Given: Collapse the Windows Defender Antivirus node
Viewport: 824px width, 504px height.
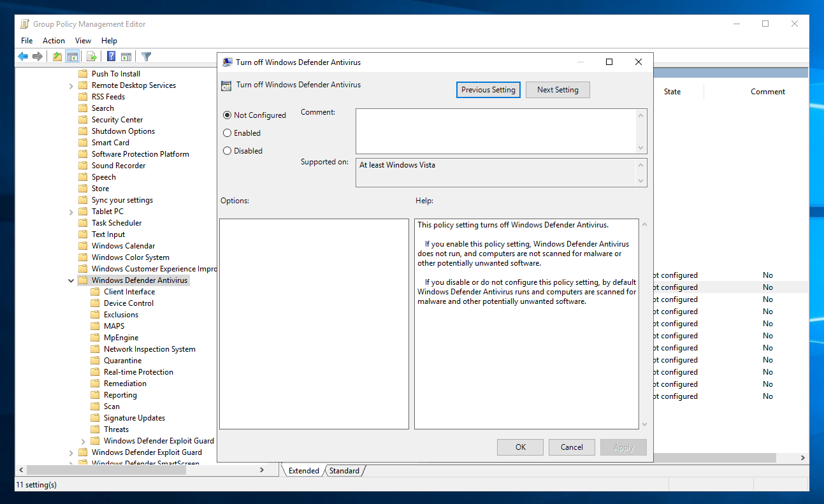Looking at the screenshot, I should point(71,280).
